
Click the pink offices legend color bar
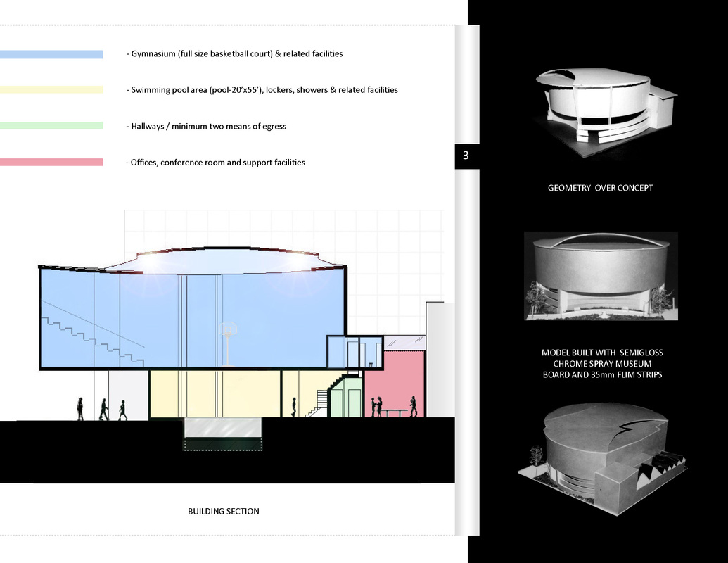[x=51, y=162]
